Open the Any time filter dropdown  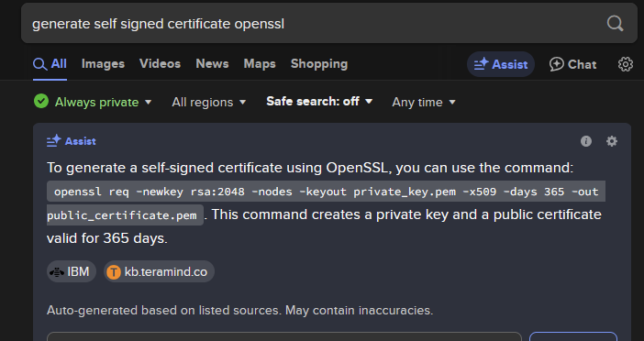point(424,102)
